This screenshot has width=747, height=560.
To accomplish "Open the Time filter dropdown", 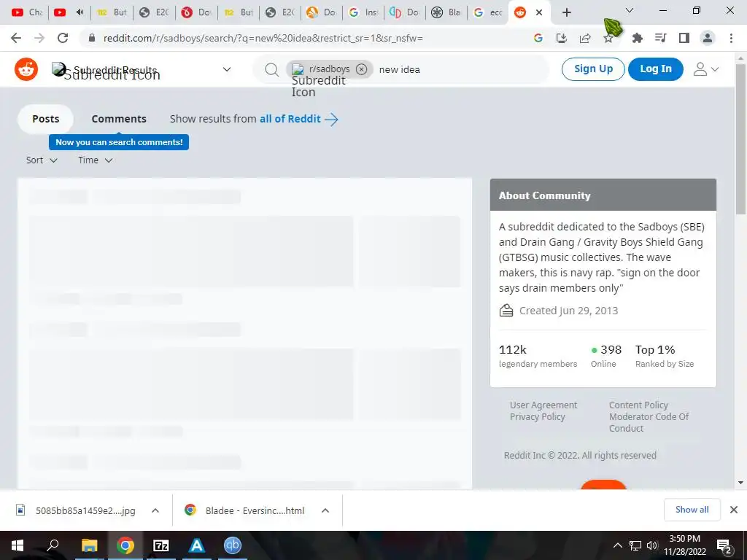I will [96, 160].
